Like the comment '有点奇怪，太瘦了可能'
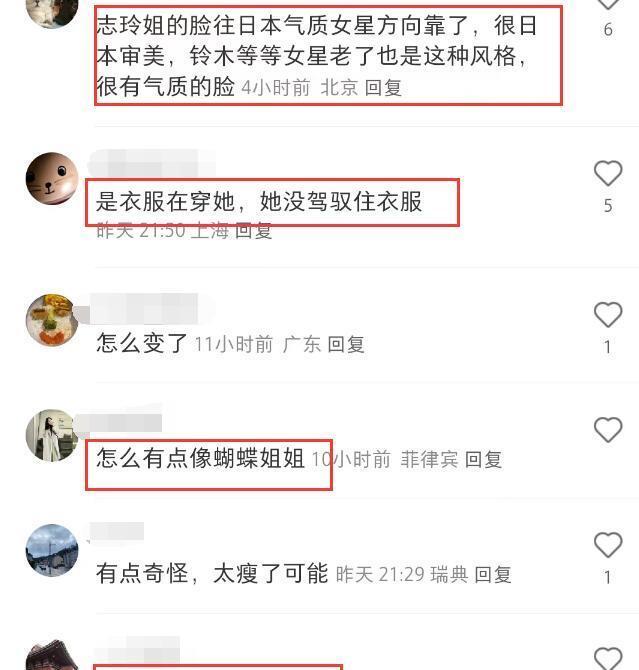 point(608,545)
